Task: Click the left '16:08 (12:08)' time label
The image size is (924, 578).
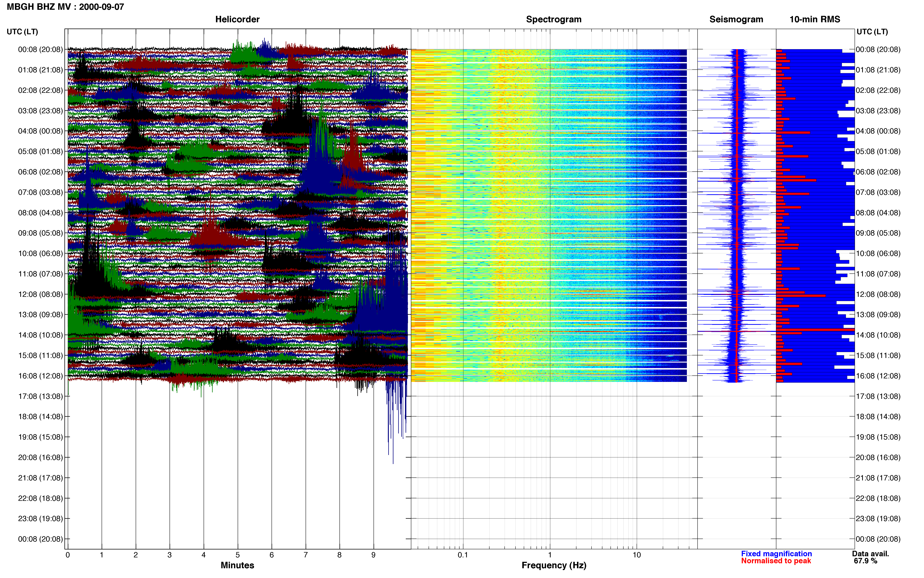Action: [41, 376]
